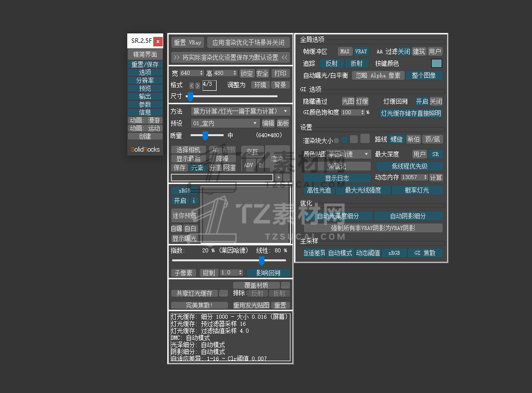Open the 参数 menu item
532x393 pixels.
click(x=145, y=104)
